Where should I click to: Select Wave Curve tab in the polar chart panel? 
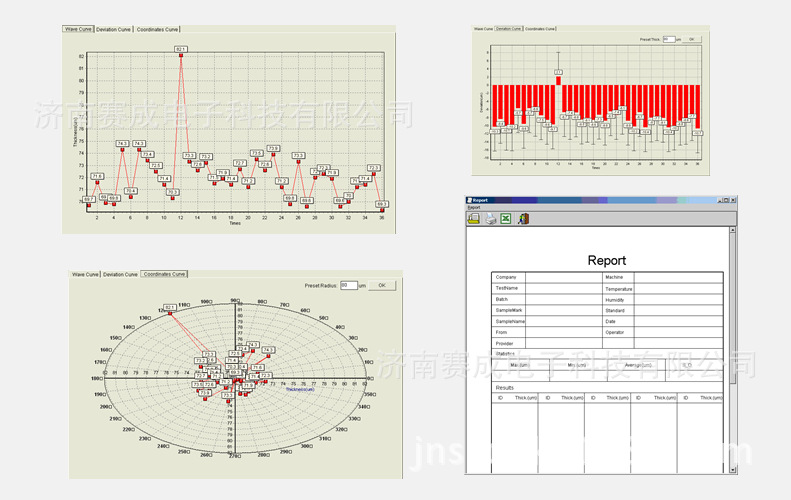point(85,274)
